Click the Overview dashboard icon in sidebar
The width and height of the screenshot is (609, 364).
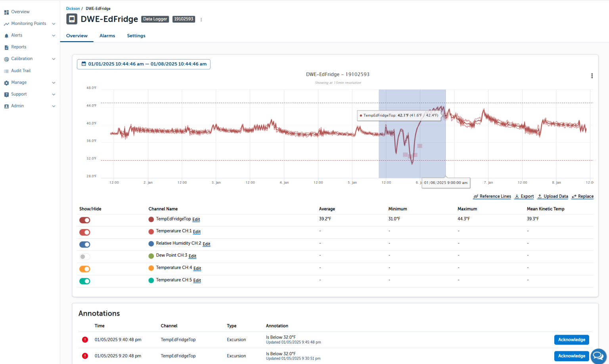click(x=6, y=12)
